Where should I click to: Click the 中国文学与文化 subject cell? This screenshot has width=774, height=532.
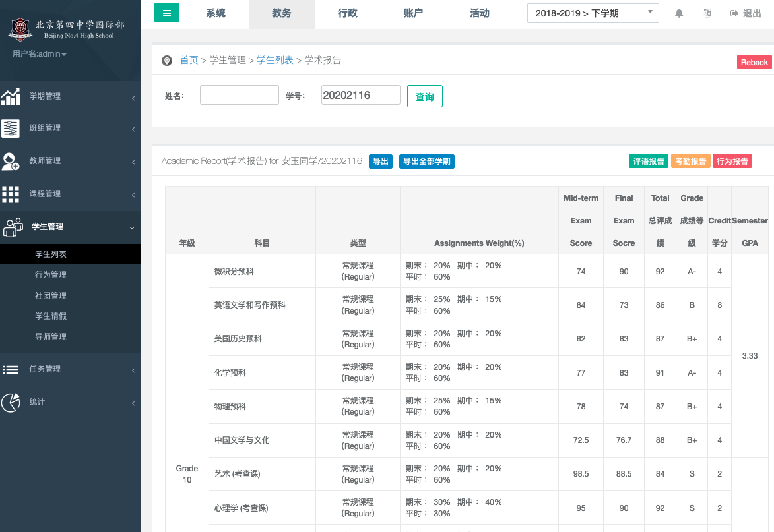(262, 440)
